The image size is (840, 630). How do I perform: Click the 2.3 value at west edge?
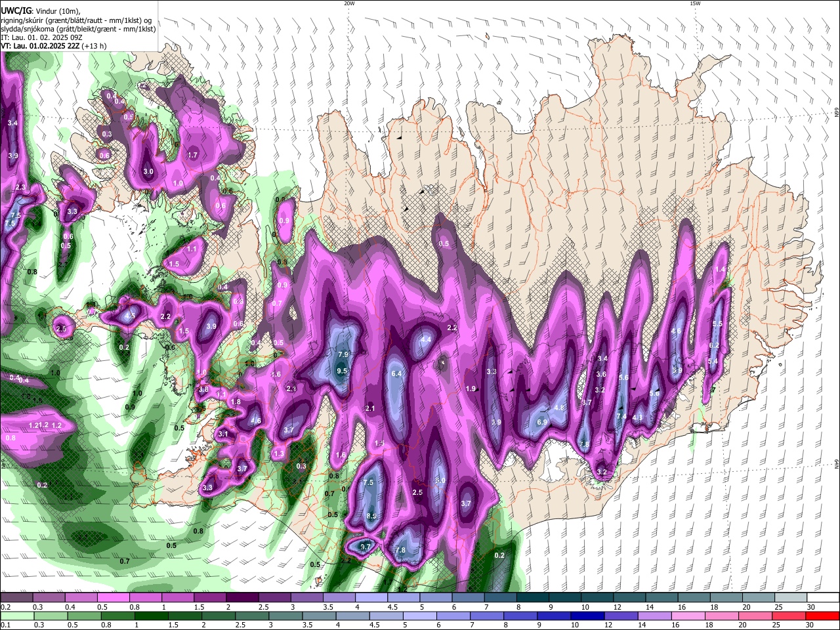click(x=20, y=187)
